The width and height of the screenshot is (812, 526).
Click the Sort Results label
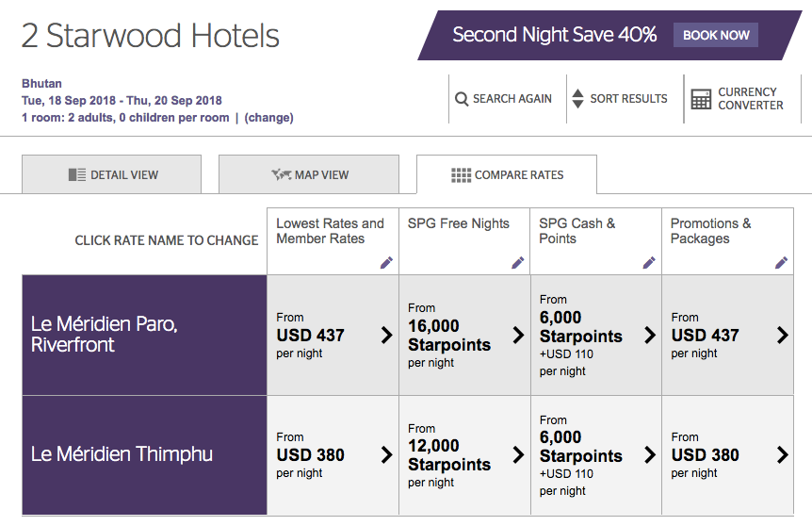coord(628,99)
